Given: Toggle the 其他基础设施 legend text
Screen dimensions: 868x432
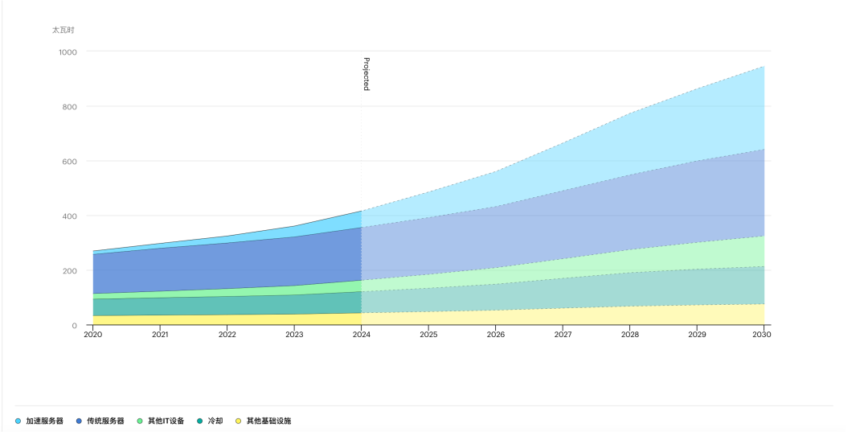Looking at the screenshot, I should point(268,421).
